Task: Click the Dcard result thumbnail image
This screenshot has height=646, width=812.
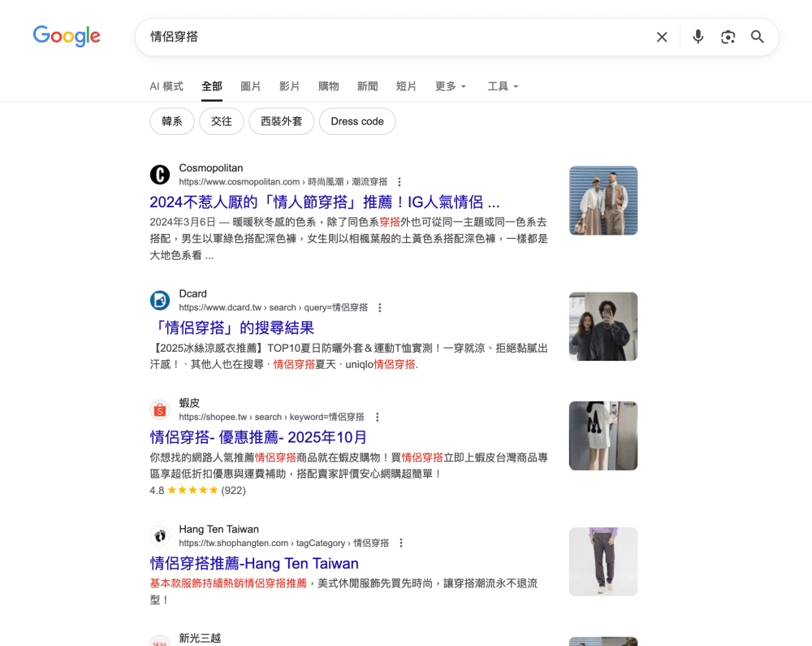Action: tap(603, 326)
